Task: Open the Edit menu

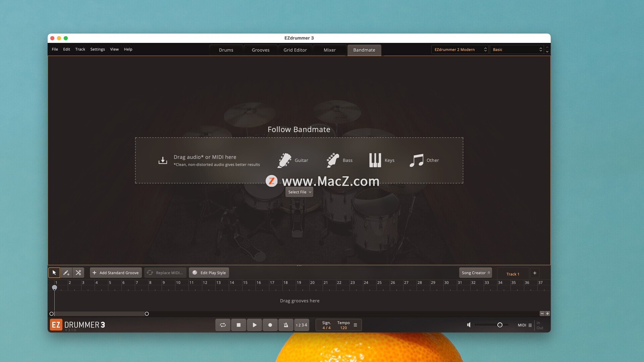Action: (x=66, y=49)
